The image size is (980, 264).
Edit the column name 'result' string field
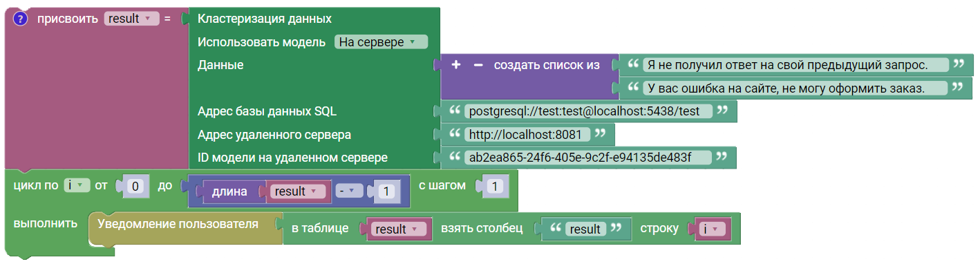coord(586,229)
